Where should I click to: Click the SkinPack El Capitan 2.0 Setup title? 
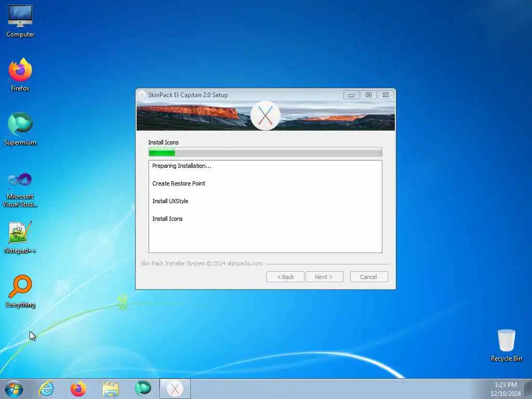[x=188, y=95]
